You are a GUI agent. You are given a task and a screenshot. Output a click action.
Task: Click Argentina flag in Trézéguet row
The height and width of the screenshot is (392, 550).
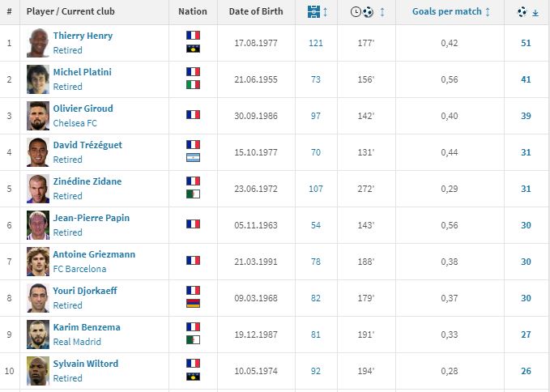193,158
